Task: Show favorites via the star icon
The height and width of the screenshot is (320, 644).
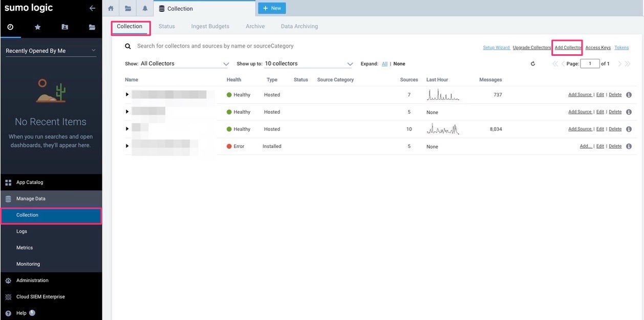Action: (37, 27)
